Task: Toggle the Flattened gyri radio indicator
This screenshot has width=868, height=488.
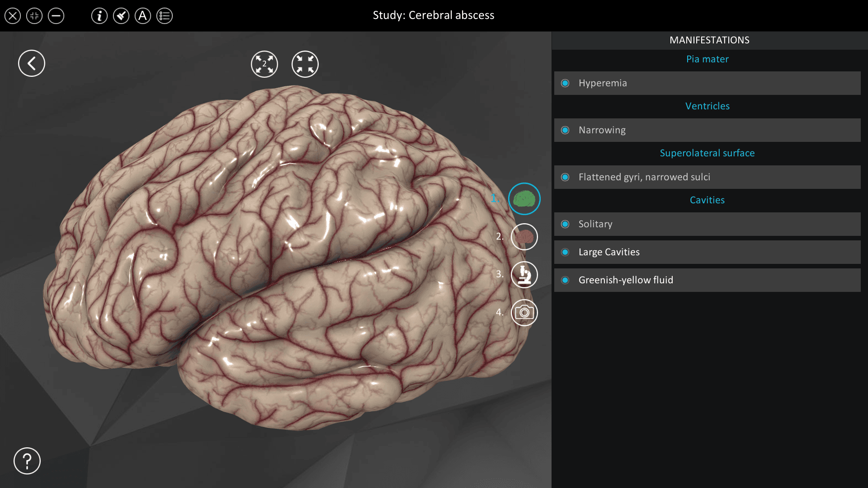Action: 565,177
